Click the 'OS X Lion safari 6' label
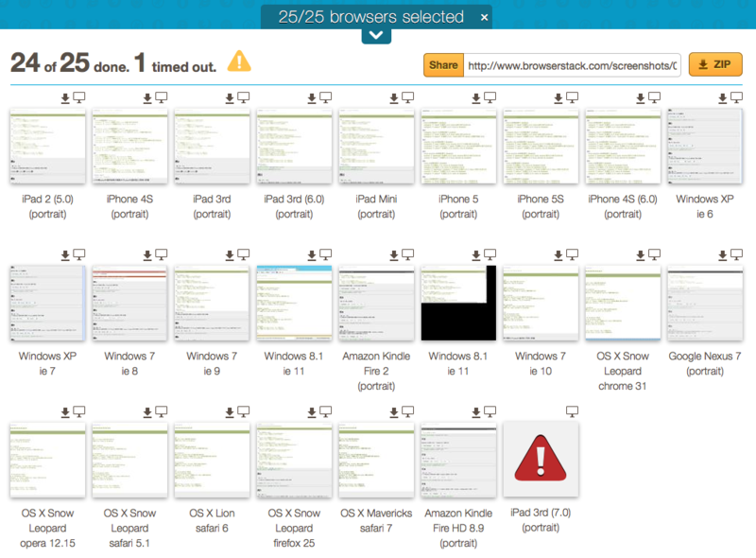756x558 pixels. pyautogui.click(x=212, y=520)
